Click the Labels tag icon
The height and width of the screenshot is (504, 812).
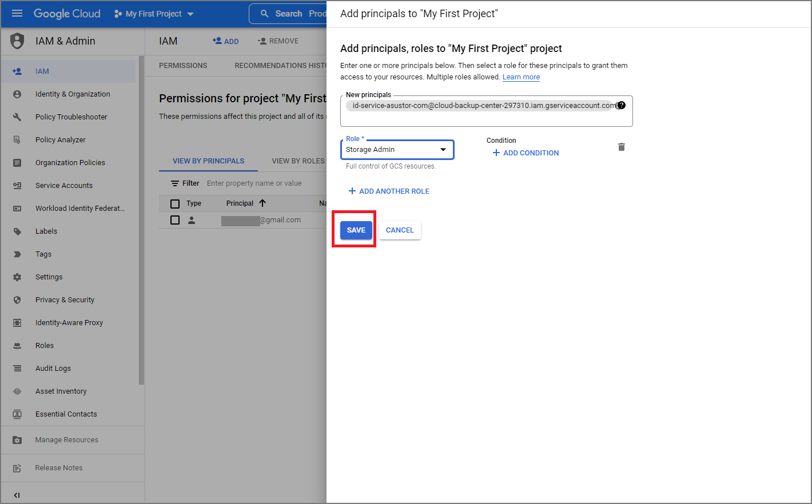click(17, 231)
